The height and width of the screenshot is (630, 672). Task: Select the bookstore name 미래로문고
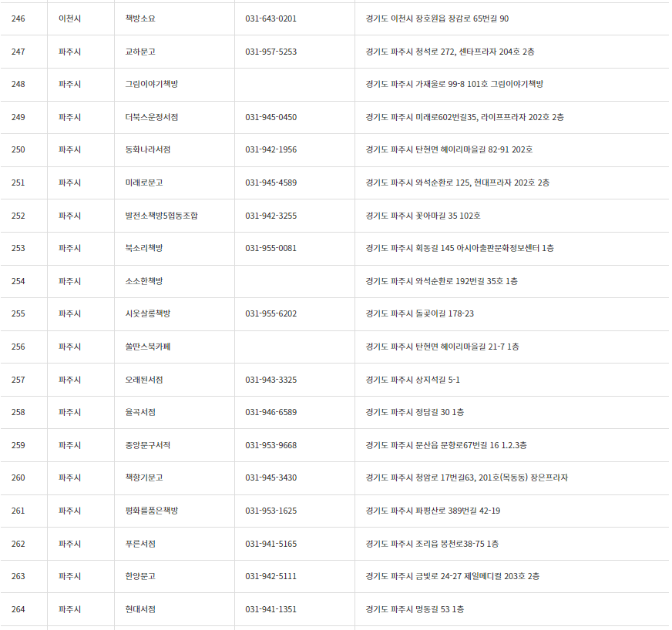pyautogui.click(x=144, y=183)
